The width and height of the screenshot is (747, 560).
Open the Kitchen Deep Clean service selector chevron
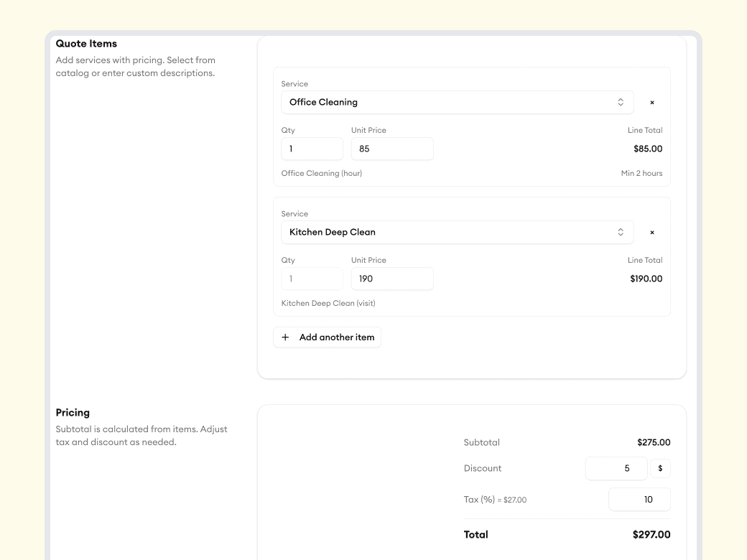[x=620, y=232]
